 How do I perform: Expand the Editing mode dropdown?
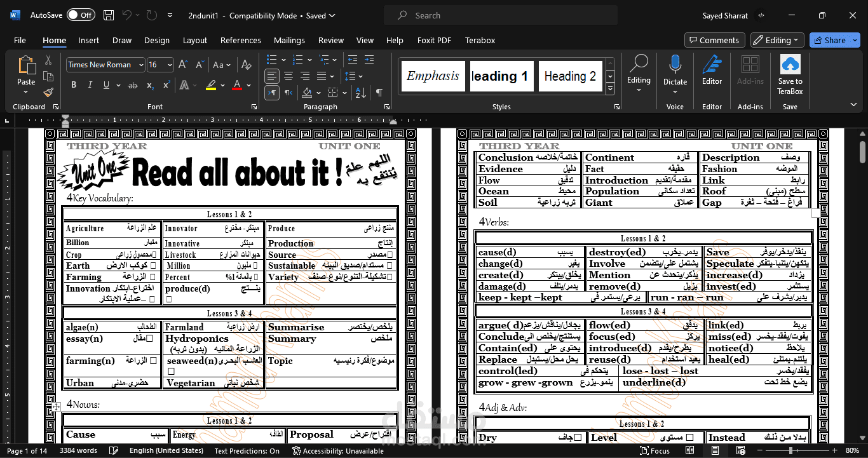(777, 40)
